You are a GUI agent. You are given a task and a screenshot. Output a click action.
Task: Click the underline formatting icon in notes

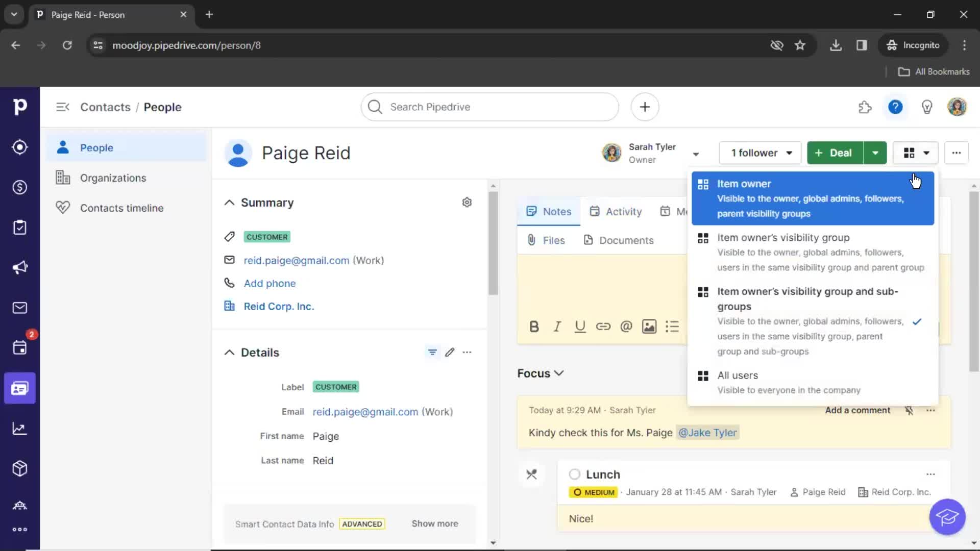[581, 327]
